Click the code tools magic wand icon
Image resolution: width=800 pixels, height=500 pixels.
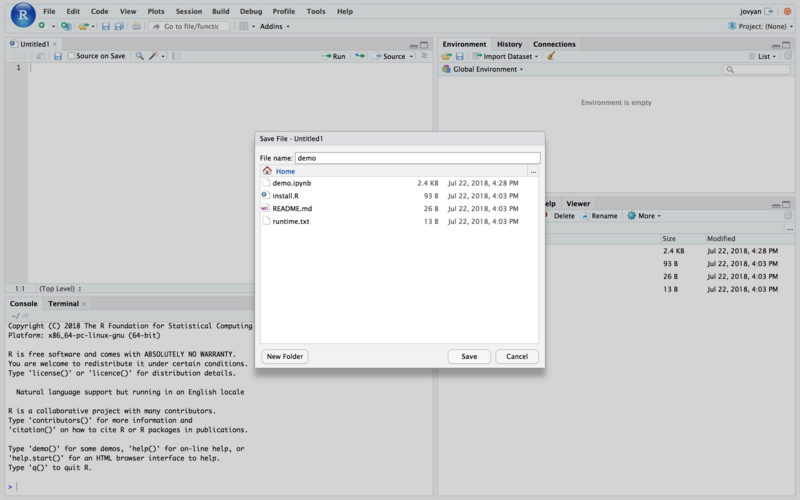click(x=156, y=56)
